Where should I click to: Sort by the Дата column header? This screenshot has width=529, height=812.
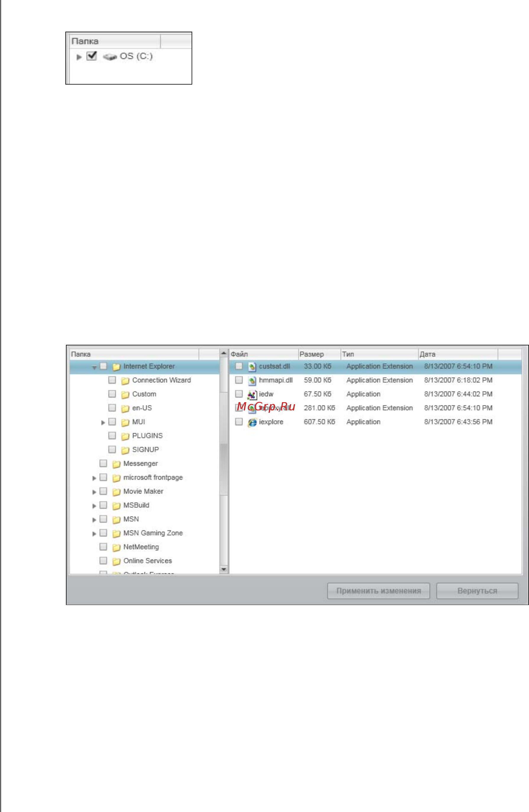pos(458,354)
